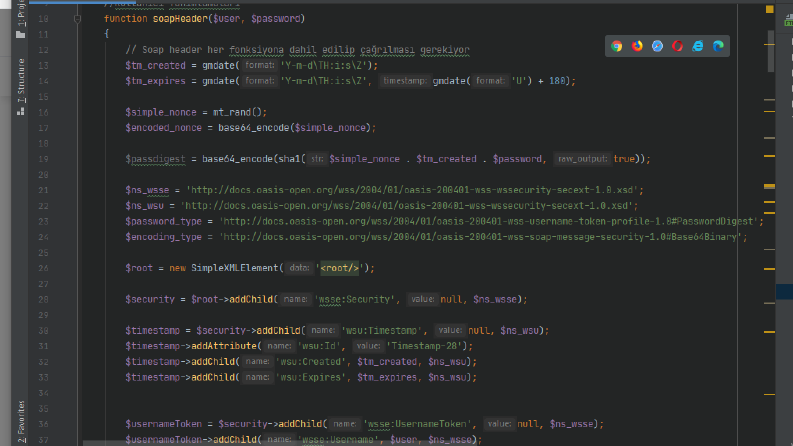Image resolution: width=793 pixels, height=446 pixels.
Task: Click the 'wsu:Expires' string
Action: click(311, 377)
